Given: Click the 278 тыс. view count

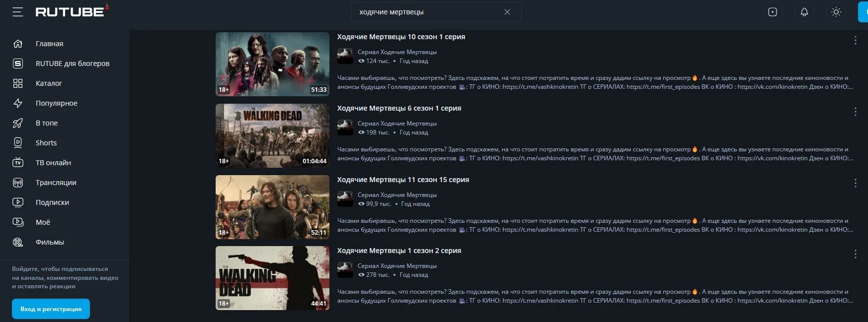Looking at the screenshot, I should [x=374, y=275].
